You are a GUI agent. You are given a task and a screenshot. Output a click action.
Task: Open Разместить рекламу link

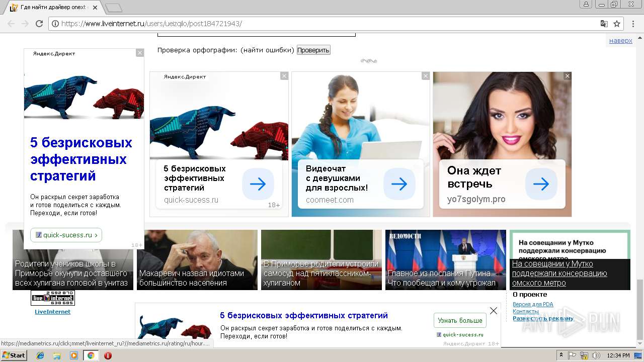pyautogui.click(x=543, y=318)
